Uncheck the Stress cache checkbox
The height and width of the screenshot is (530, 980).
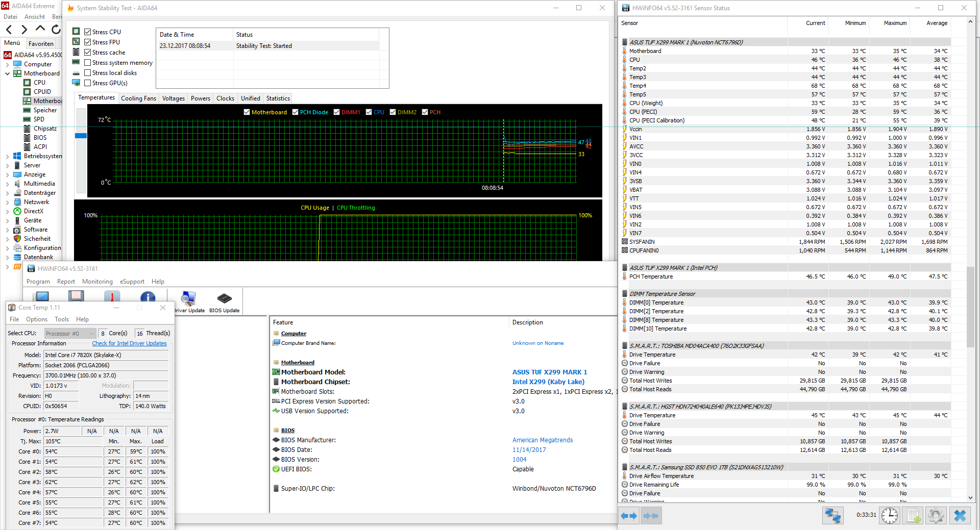click(x=88, y=52)
